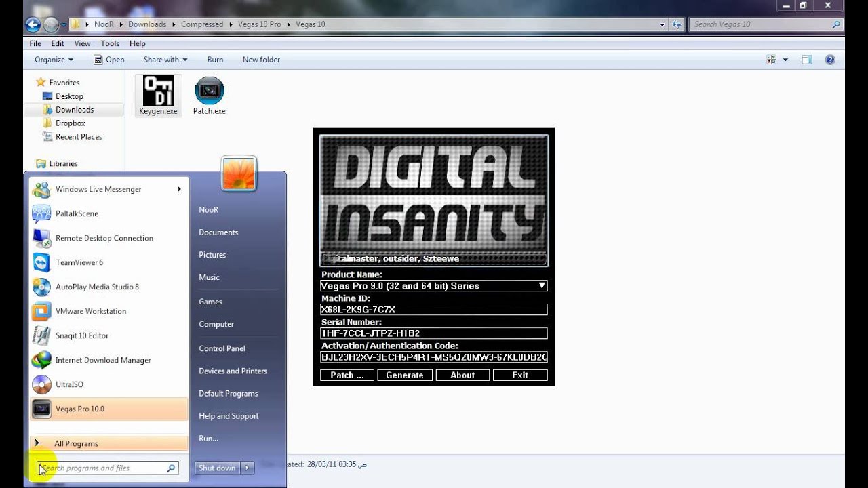This screenshot has width=868, height=488.
Task: Click the Burn toolbar button
Action: pos(215,60)
